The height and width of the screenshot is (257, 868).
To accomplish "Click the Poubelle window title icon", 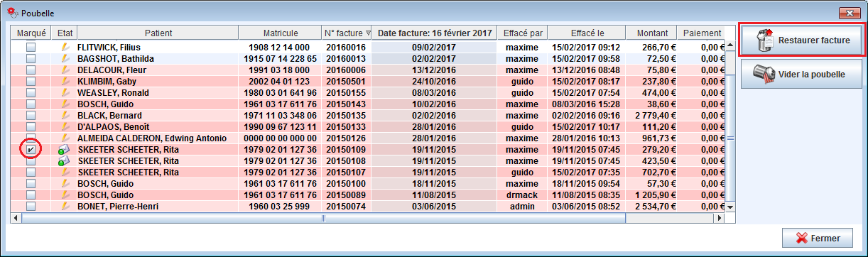I will tap(12, 12).
